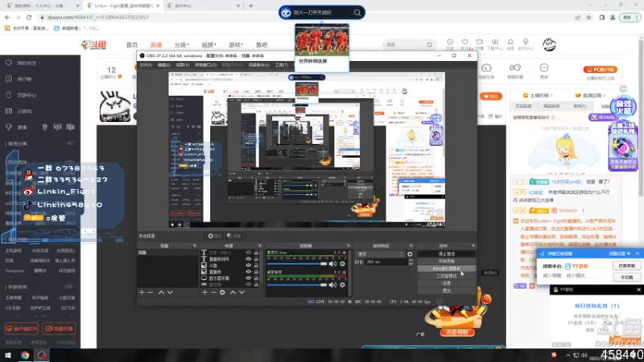The width and height of the screenshot is (644, 362).
Task: Open source properties gear in sources toolbar
Action: coord(222,292)
